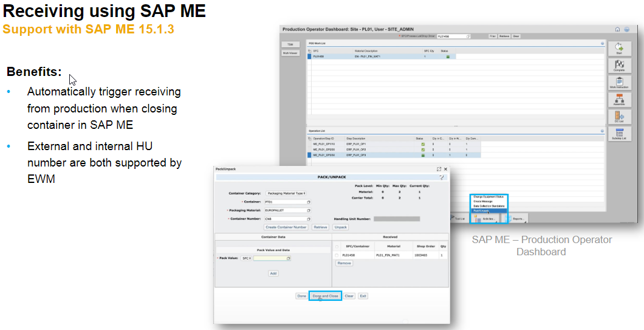Screen dimensions: 644x330
Task: Click the Unpack button
Action: pos(340,227)
